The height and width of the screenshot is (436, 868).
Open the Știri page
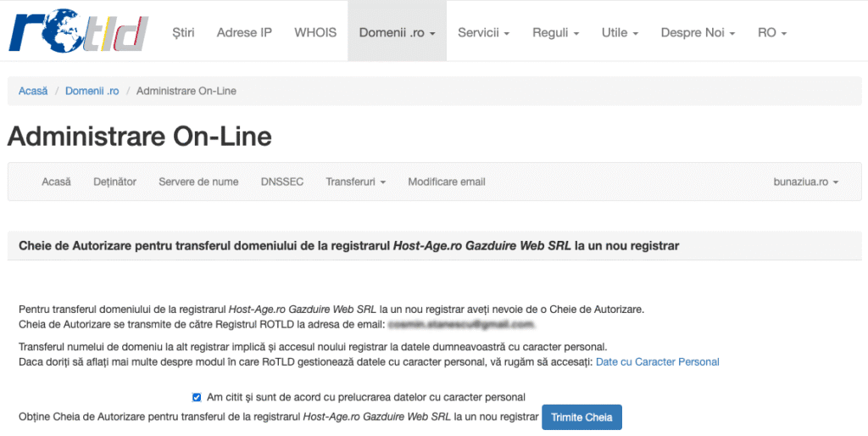pos(183,32)
